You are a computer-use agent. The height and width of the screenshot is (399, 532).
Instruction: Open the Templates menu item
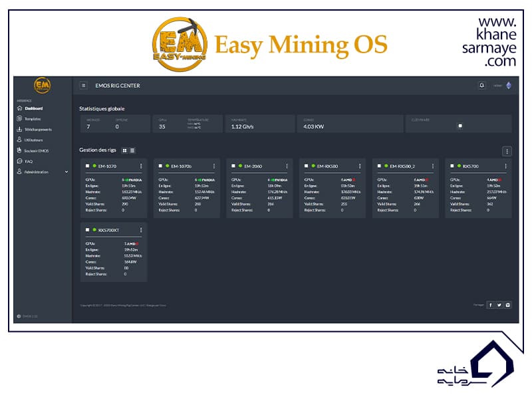pos(33,119)
